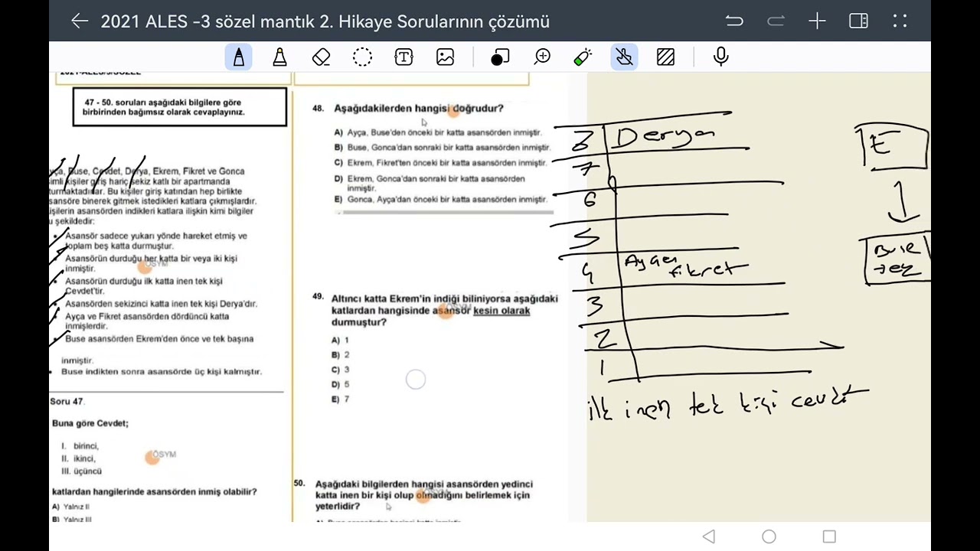
Task: Click question 50 text 'Aşağıdaki bilgilerden hangisi'
Action: [423, 495]
